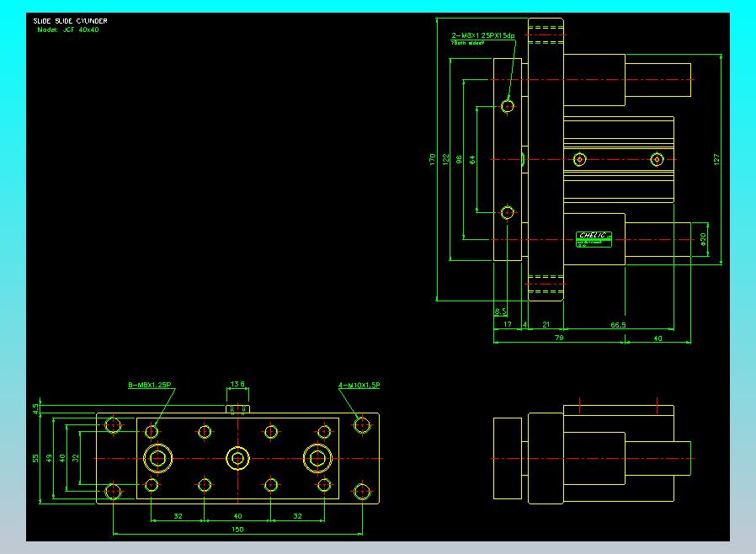Click the 66.5 dimension text
The image size is (756, 554).
point(618,324)
